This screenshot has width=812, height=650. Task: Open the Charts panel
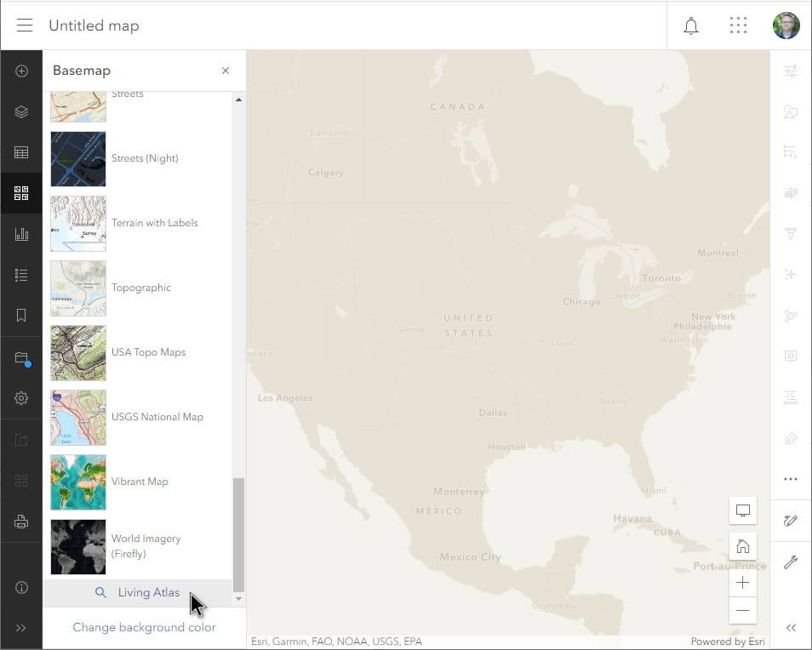(x=21, y=233)
